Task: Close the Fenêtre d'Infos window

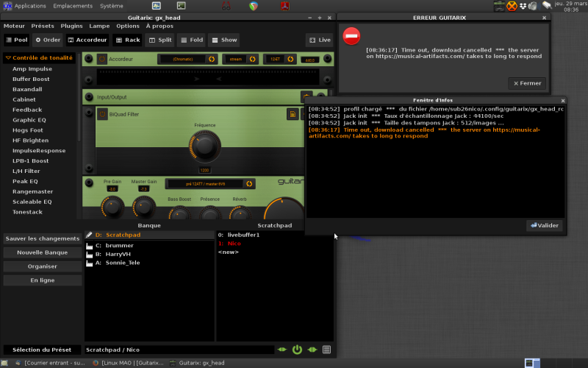Action: pos(562,100)
